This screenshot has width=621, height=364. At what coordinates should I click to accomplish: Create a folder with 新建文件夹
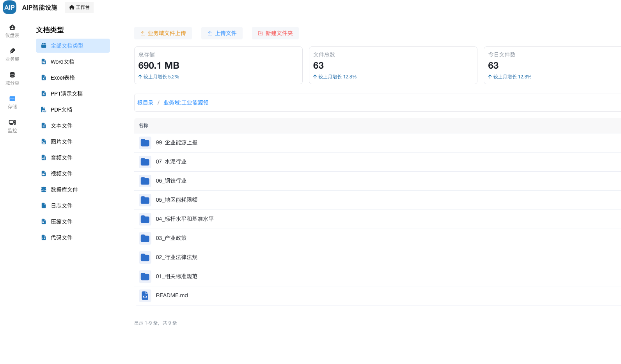pos(275,33)
